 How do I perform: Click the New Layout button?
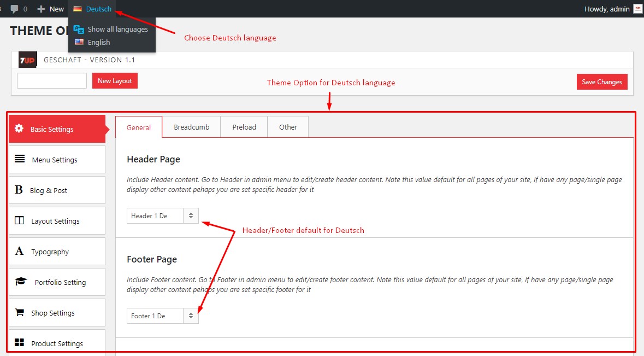pyautogui.click(x=115, y=81)
